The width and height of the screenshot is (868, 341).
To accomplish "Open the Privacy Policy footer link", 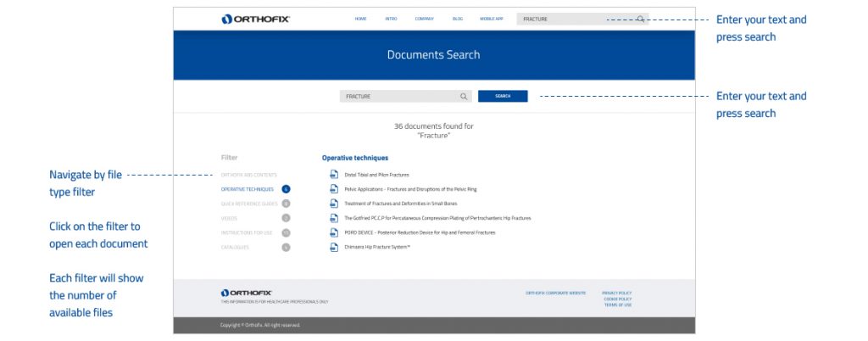I will 617,293.
